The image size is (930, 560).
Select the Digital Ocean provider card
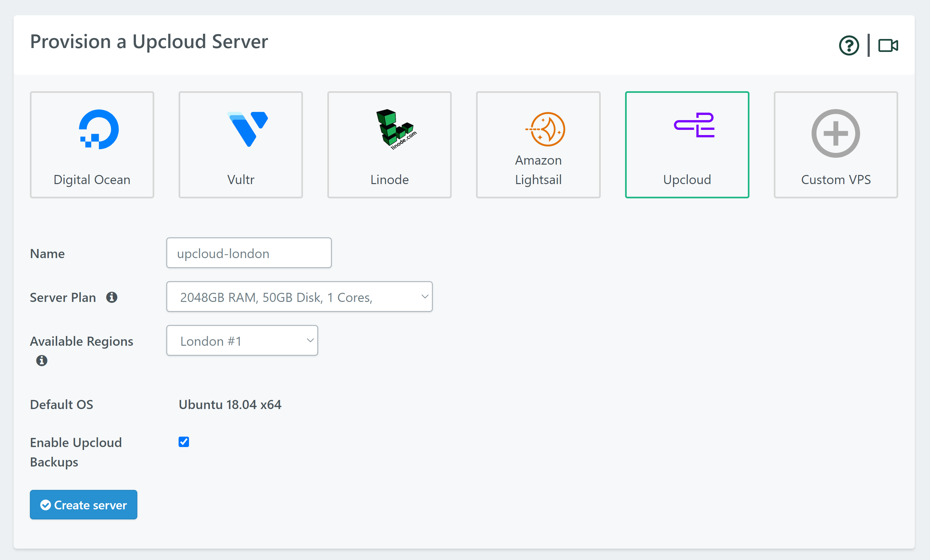(x=92, y=144)
